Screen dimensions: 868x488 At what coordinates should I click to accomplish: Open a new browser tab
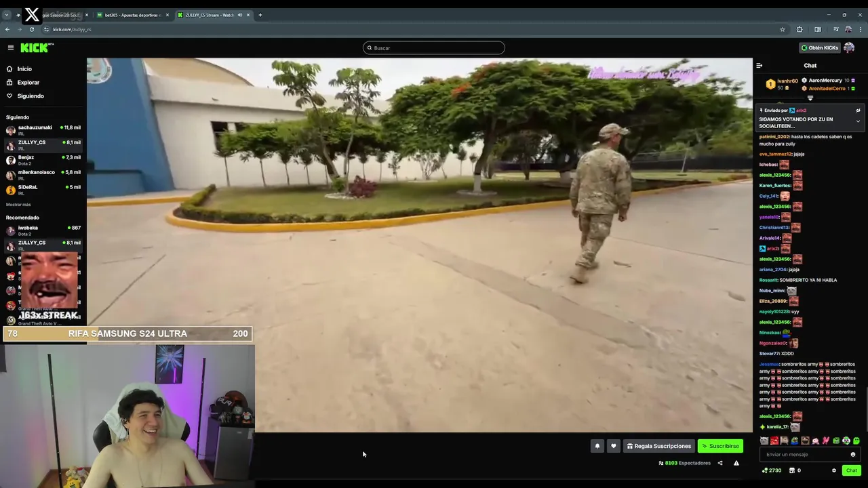pos(260,15)
